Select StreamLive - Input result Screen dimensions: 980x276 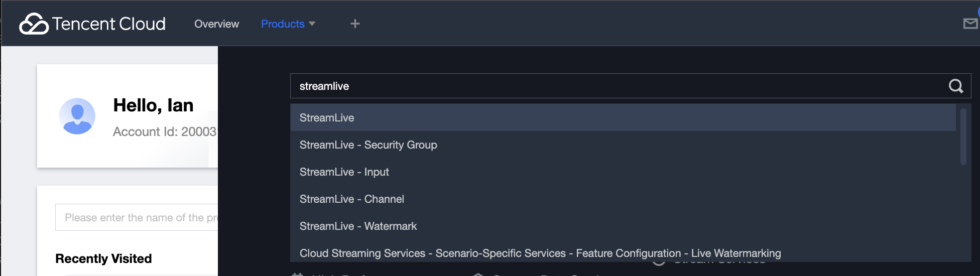[623, 172]
